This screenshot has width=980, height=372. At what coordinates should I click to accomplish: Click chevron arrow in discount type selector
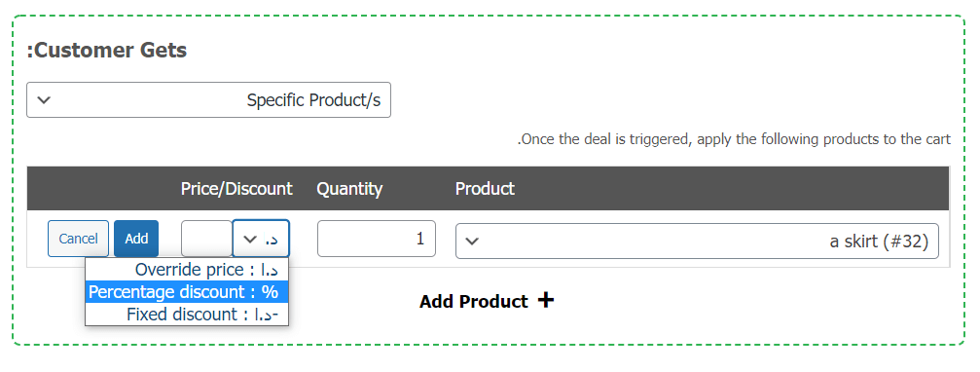[250, 239]
